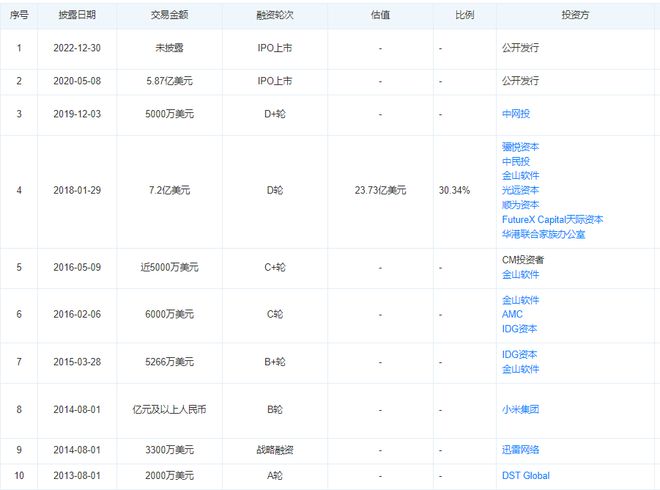Screen dimensions: 660x490
Task: Open the DST Global investor link
Action: click(526, 475)
